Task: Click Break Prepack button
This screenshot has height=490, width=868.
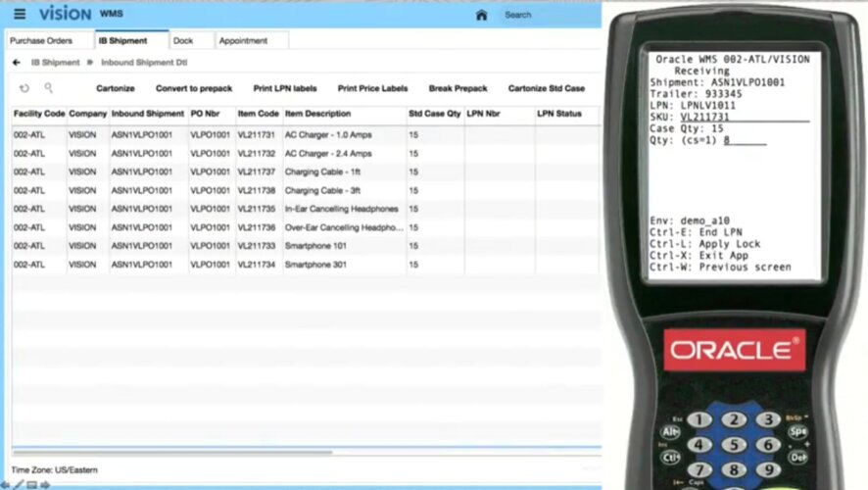Action: point(458,88)
